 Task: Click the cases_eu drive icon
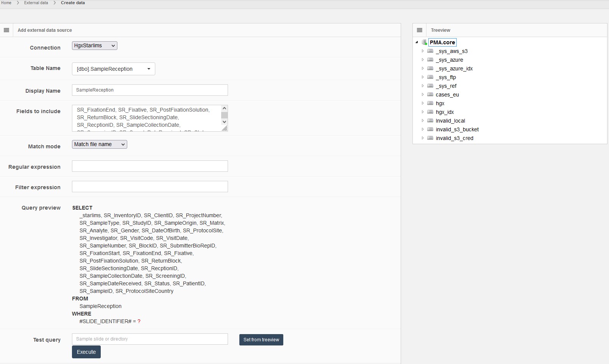(430, 95)
